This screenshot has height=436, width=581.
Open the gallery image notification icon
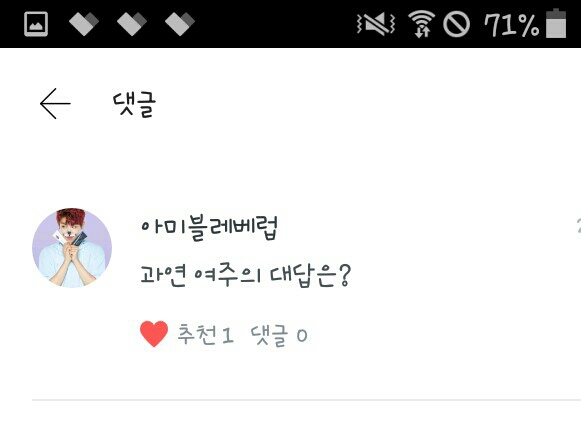pos(36,24)
